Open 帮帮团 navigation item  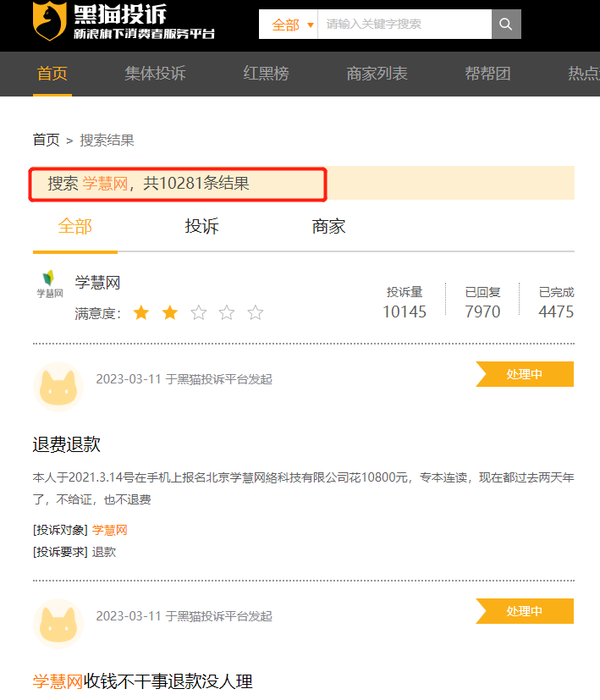[x=487, y=73]
